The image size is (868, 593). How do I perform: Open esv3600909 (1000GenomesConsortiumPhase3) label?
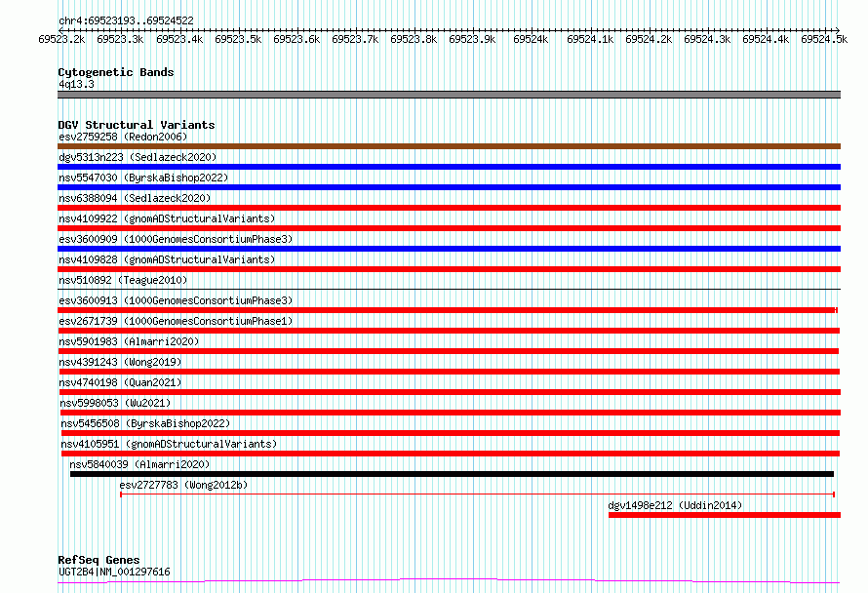click(176, 239)
